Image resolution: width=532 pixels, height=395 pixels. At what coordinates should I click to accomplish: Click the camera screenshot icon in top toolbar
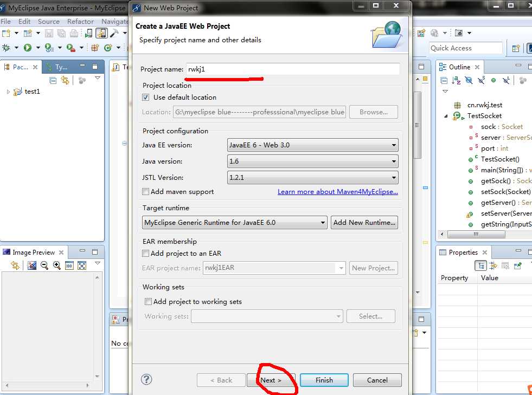459,33
